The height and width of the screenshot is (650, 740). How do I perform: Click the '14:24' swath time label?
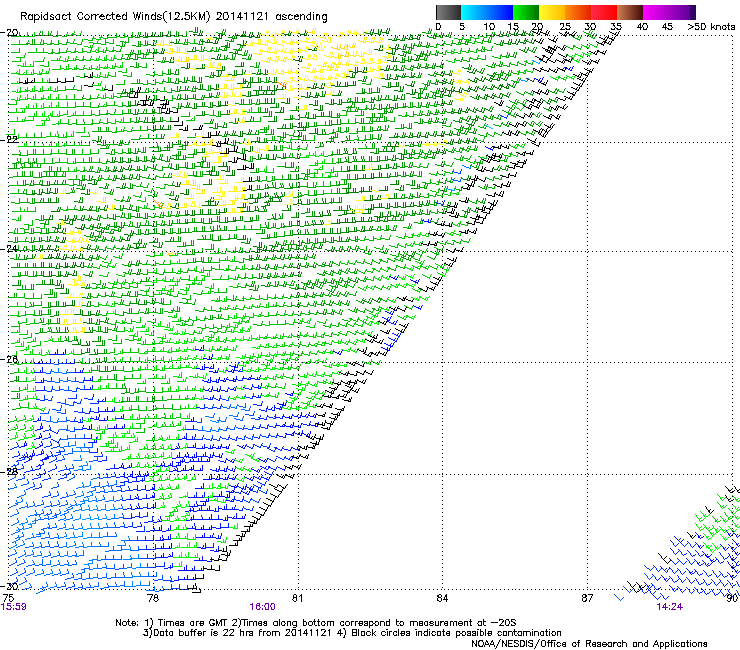coord(670,607)
